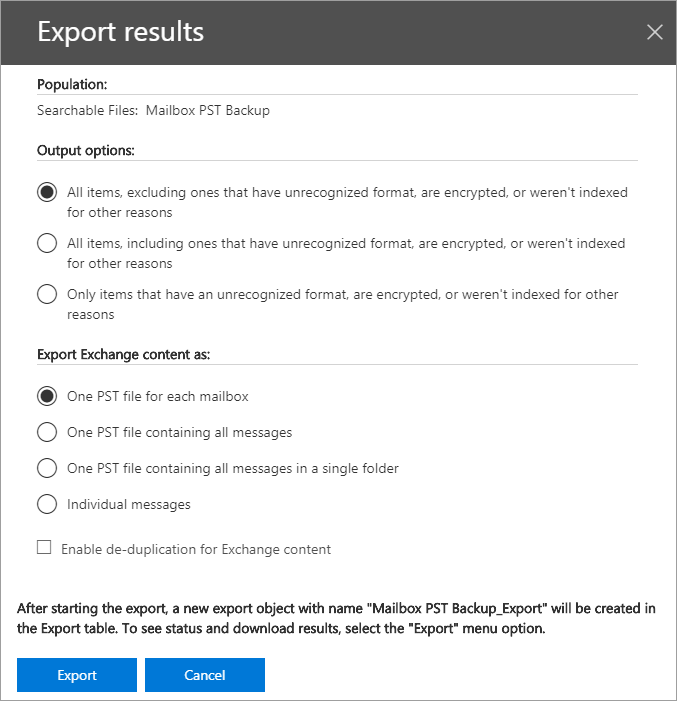The width and height of the screenshot is (677, 701).
Task: Select the "Only items that have an unrecognized format" radio
Action: 46,295
